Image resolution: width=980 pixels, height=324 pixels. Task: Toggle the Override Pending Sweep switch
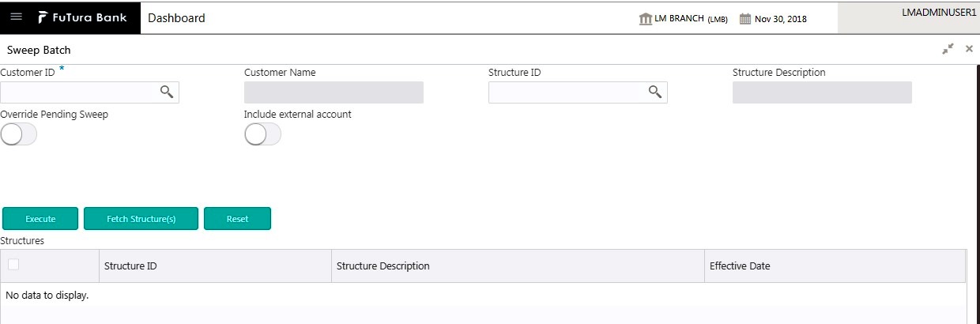19,135
